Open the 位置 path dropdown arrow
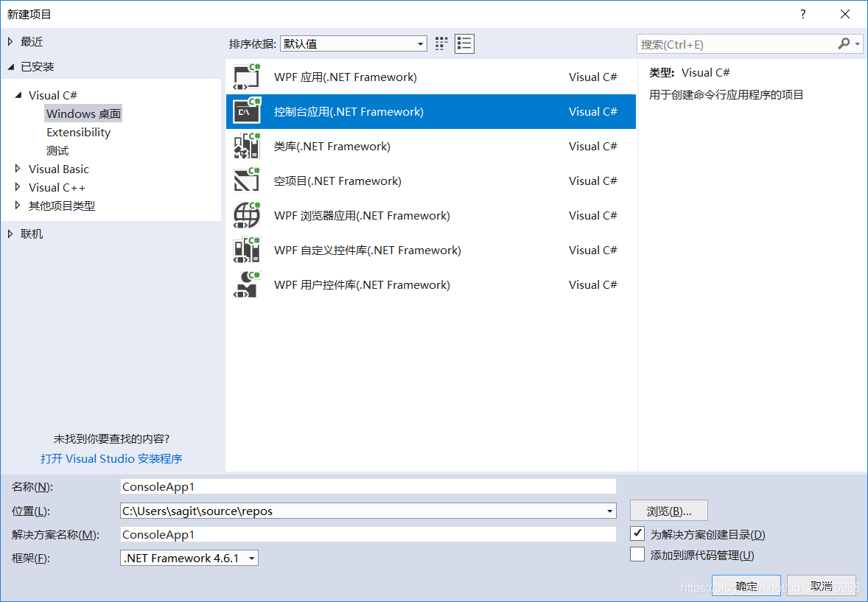Screen dimensions: 868x602 (x=609, y=511)
